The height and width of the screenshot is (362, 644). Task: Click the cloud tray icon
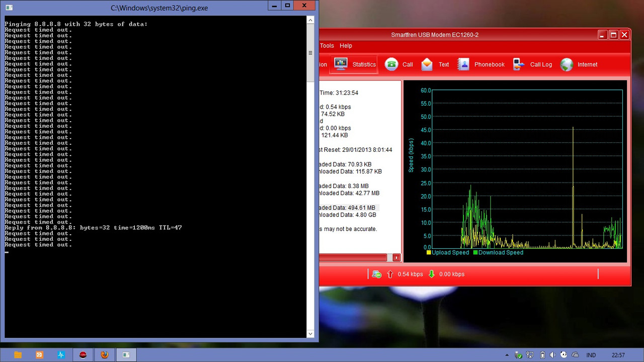coord(576,355)
